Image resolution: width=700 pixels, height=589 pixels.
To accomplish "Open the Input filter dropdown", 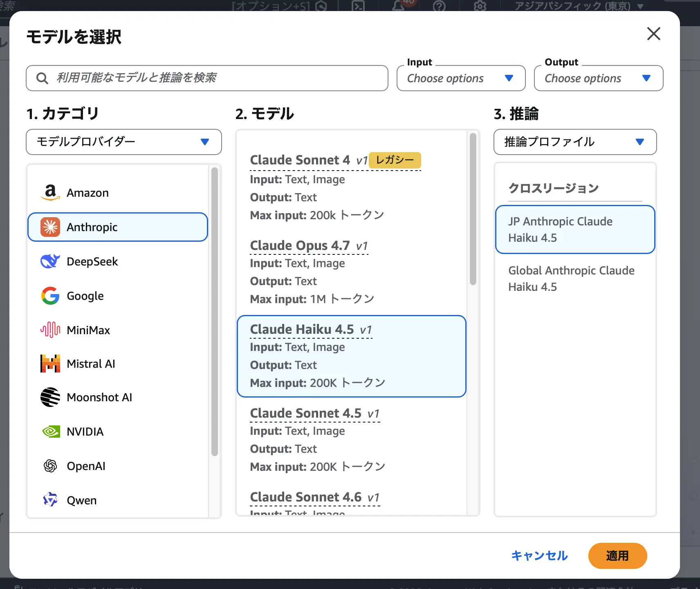I will (x=461, y=78).
